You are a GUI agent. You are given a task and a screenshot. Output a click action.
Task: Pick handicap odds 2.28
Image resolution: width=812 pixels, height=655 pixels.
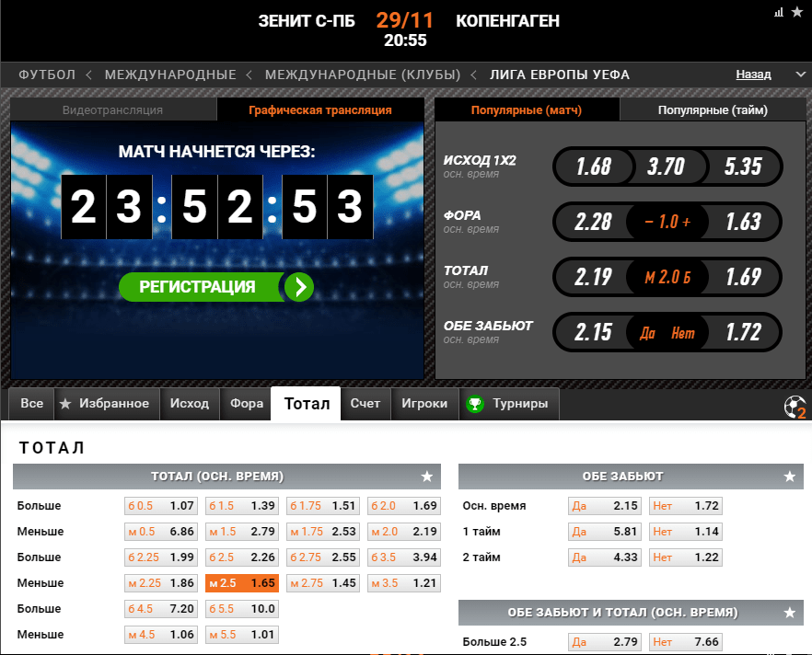(x=593, y=222)
